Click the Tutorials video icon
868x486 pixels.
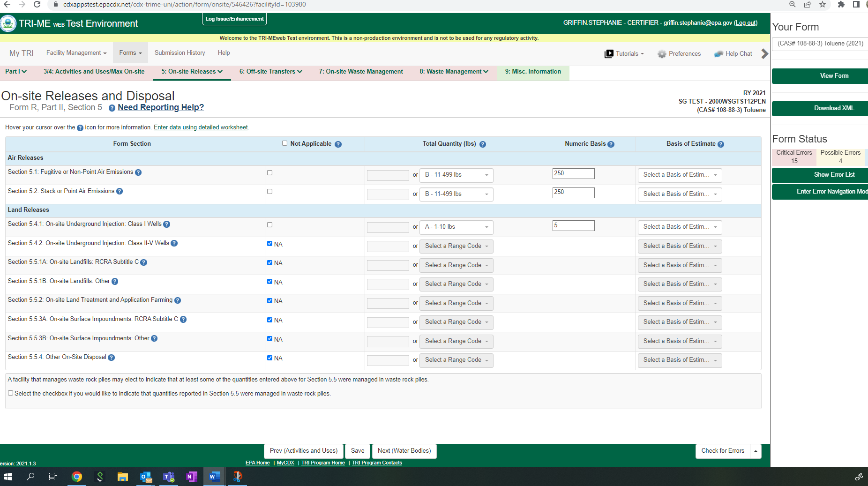pos(609,54)
